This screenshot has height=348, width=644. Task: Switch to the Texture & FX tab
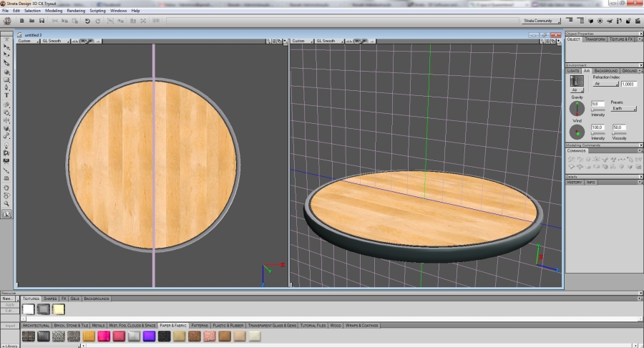click(621, 39)
